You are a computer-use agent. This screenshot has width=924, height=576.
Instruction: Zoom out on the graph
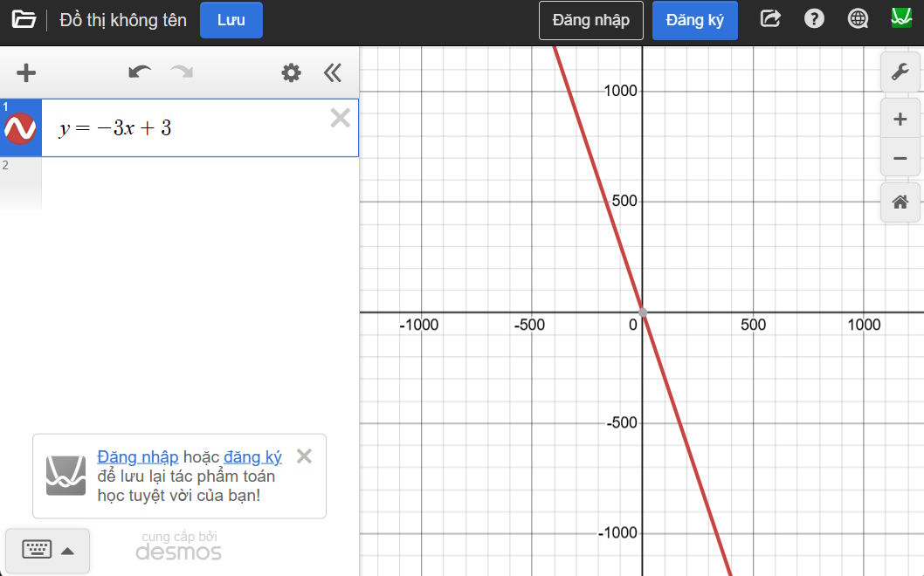(x=900, y=158)
